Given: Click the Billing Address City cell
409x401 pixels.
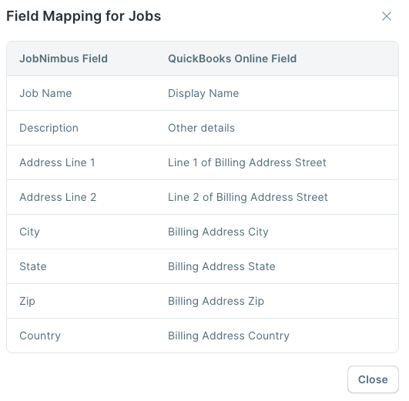Looking at the screenshot, I should 218,232.
